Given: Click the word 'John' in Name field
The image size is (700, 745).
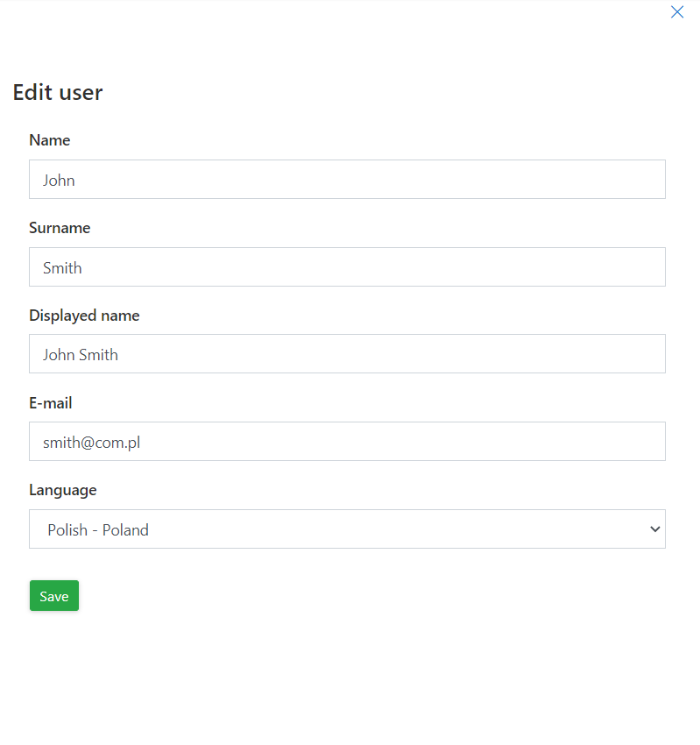Looking at the screenshot, I should coord(59,181).
